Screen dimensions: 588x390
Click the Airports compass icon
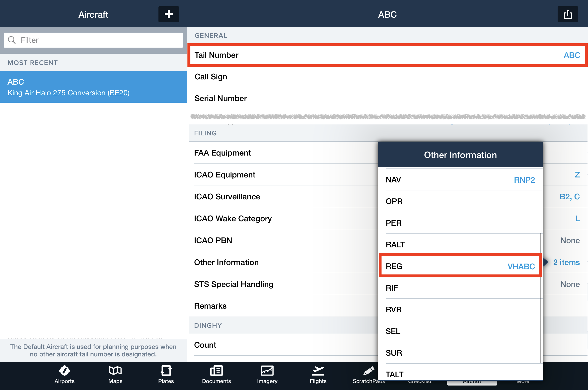(65, 371)
